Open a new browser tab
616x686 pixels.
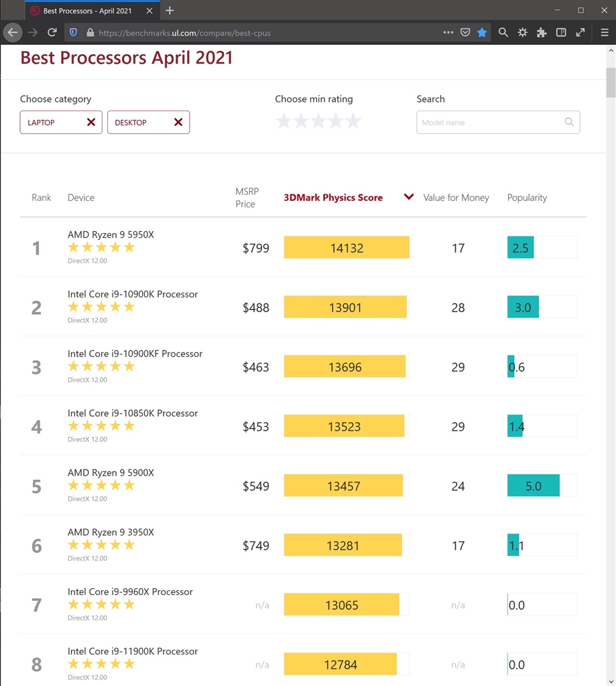[x=170, y=11]
